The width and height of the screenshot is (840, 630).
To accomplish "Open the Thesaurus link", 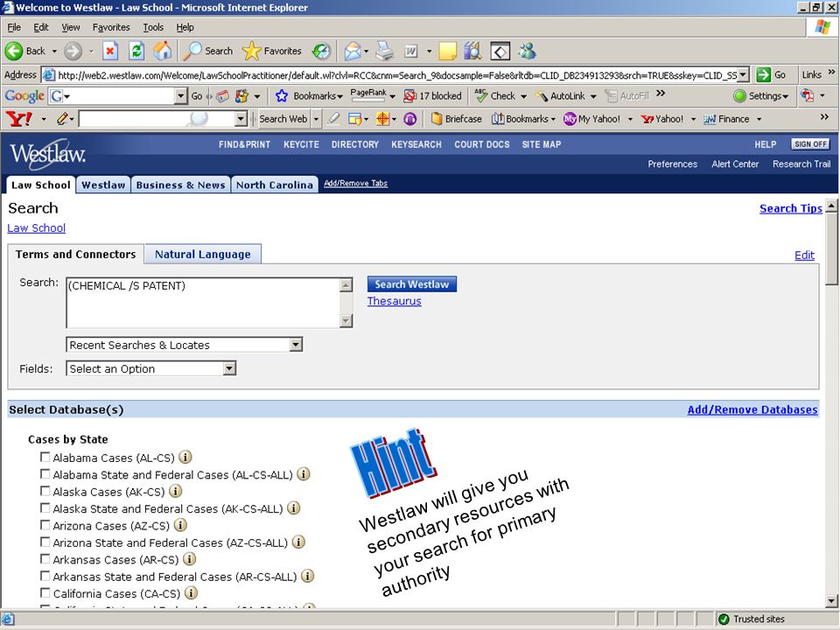I will coord(395,301).
